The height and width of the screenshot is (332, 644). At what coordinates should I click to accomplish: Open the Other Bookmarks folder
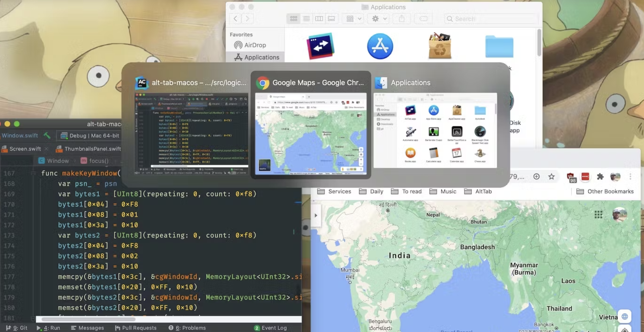tap(605, 191)
